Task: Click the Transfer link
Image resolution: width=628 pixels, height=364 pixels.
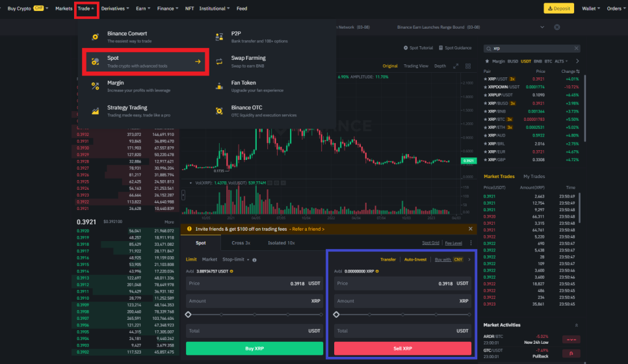Action: click(387, 259)
